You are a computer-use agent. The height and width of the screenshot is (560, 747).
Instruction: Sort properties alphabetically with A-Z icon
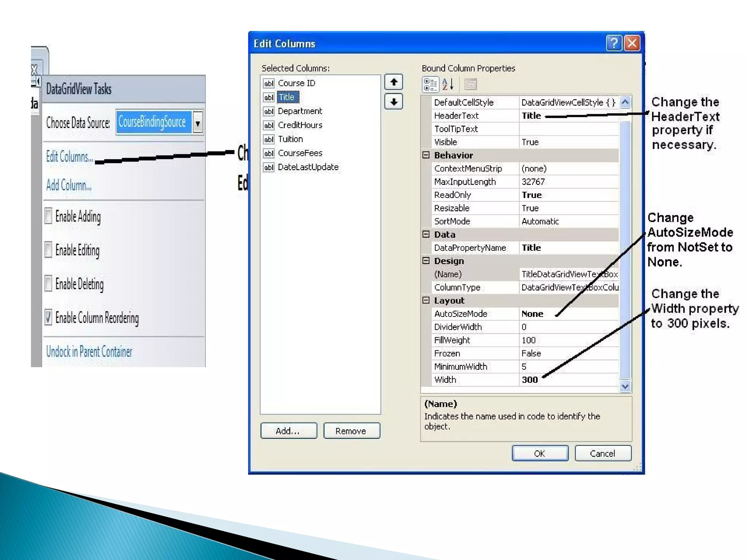click(x=448, y=84)
